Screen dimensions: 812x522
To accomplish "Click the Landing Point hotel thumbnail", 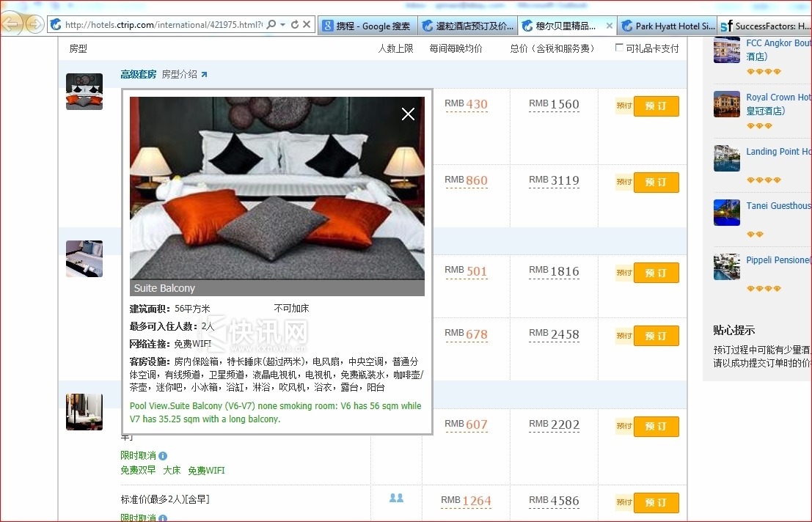I will coord(727,158).
